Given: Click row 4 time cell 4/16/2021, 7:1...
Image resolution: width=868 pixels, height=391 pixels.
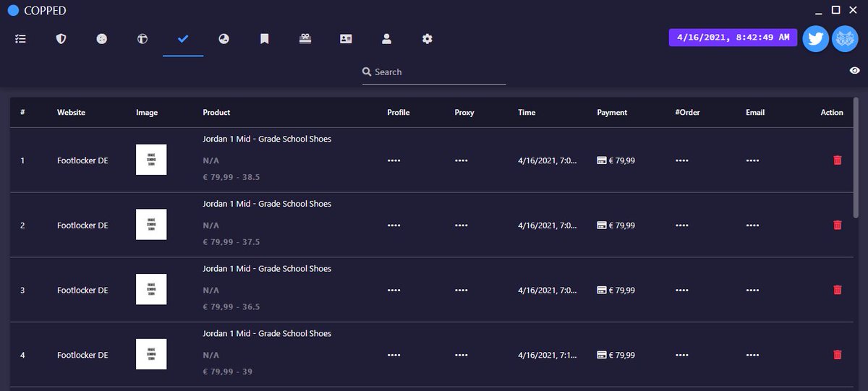Looking at the screenshot, I should tap(548, 355).
